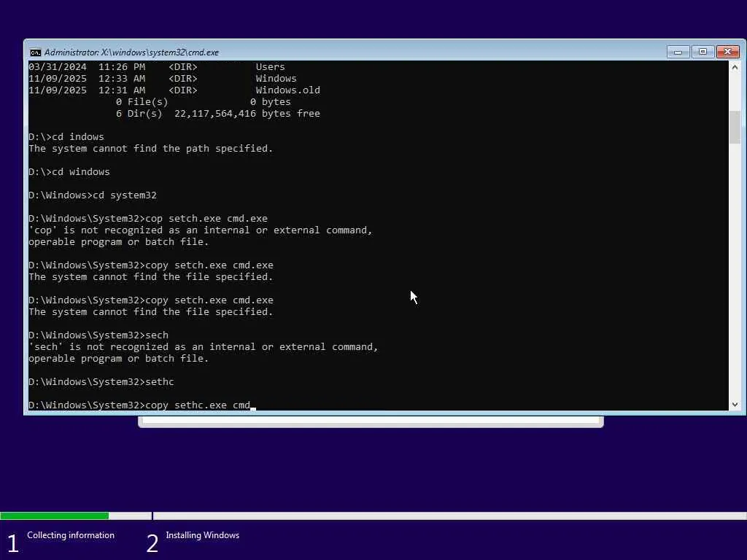Click 'The system cannot find the path specified.'
The height and width of the screenshot is (560, 747).
click(150, 149)
